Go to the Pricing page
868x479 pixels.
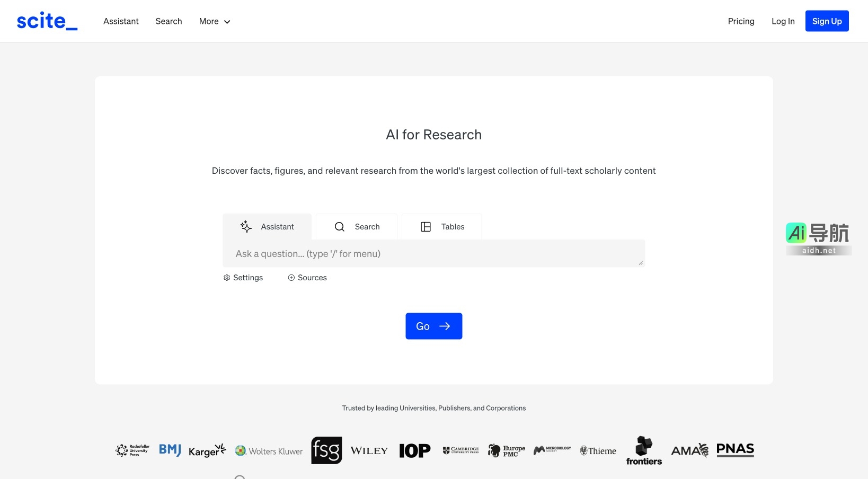741,21
